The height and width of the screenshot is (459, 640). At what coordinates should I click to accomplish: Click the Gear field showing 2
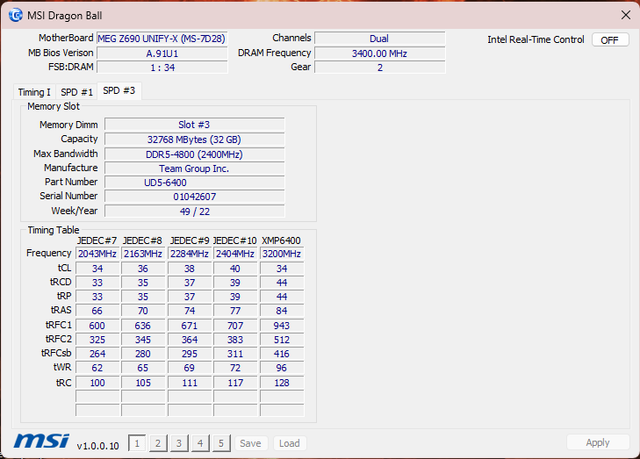coord(380,67)
